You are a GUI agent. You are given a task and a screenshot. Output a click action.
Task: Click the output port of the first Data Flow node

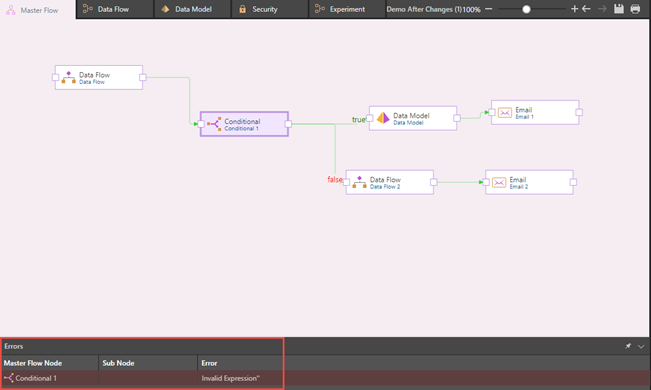click(x=143, y=77)
